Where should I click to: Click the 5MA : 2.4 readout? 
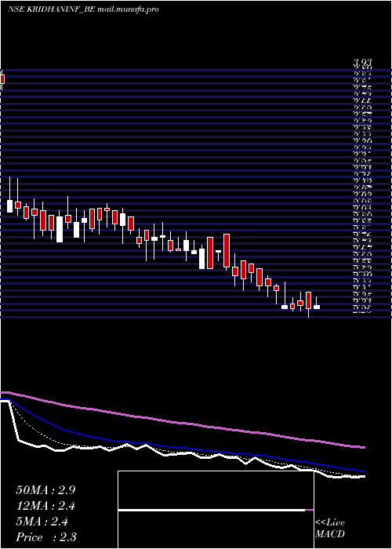42,522
